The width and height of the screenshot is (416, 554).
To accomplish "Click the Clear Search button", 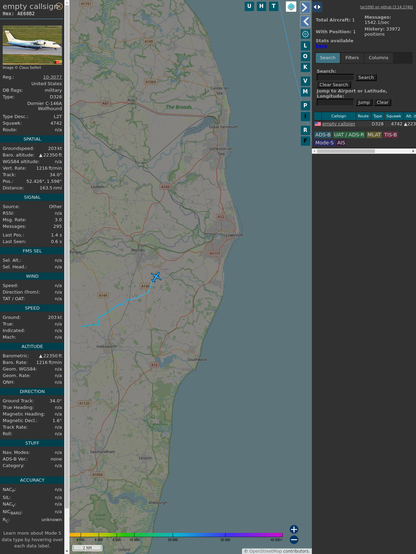I will click(334, 84).
